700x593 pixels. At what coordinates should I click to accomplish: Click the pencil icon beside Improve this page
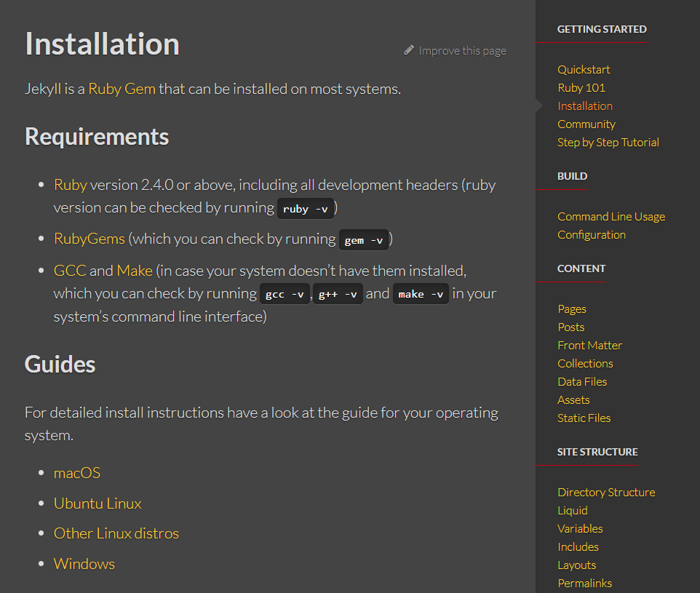[409, 50]
